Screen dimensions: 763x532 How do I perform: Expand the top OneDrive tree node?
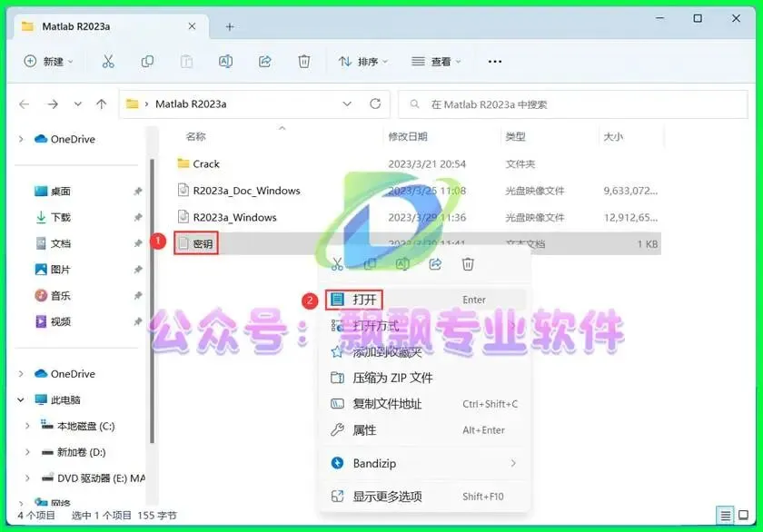pos(21,139)
